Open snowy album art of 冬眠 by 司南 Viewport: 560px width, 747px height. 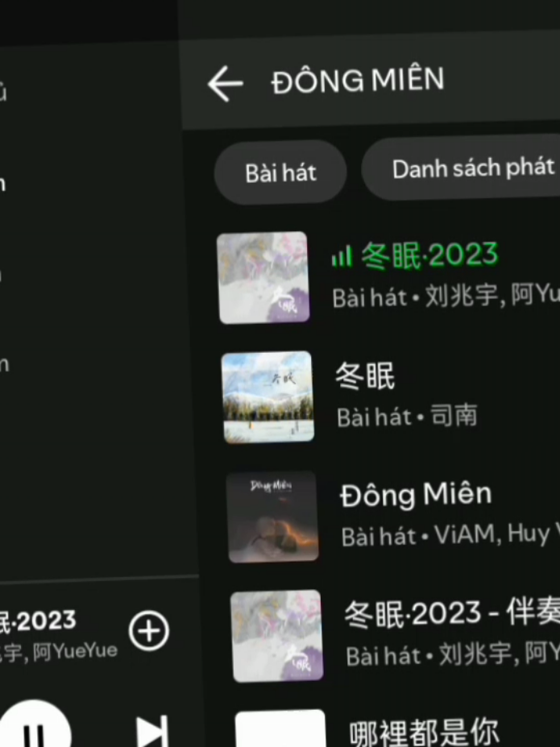click(268, 397)
